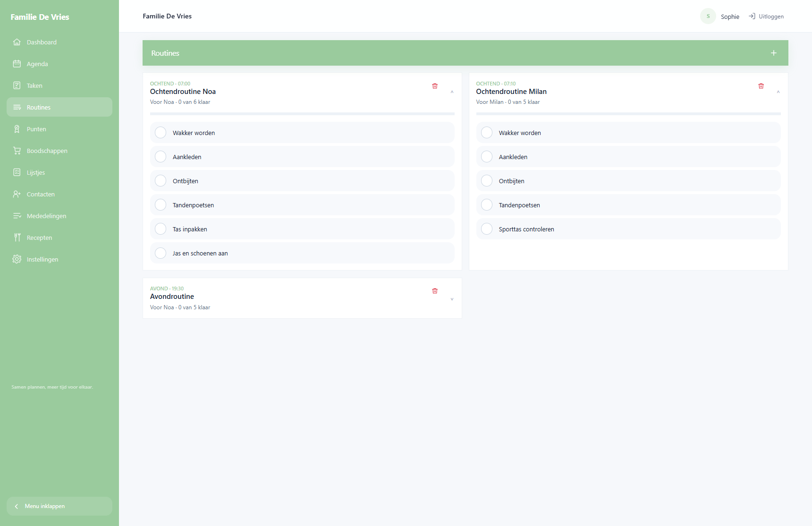Click 'Voor Milan · 0 van 5 klaar'

click(508, 102)
